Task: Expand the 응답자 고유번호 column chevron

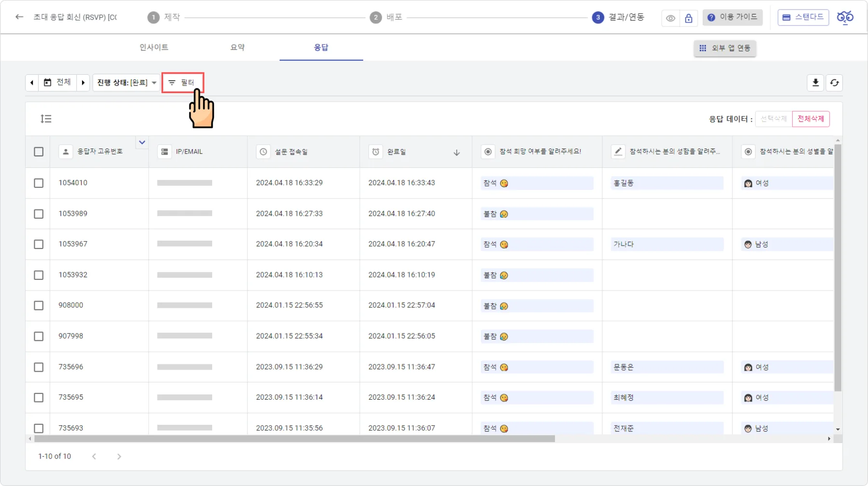Action: coord(142,142)
